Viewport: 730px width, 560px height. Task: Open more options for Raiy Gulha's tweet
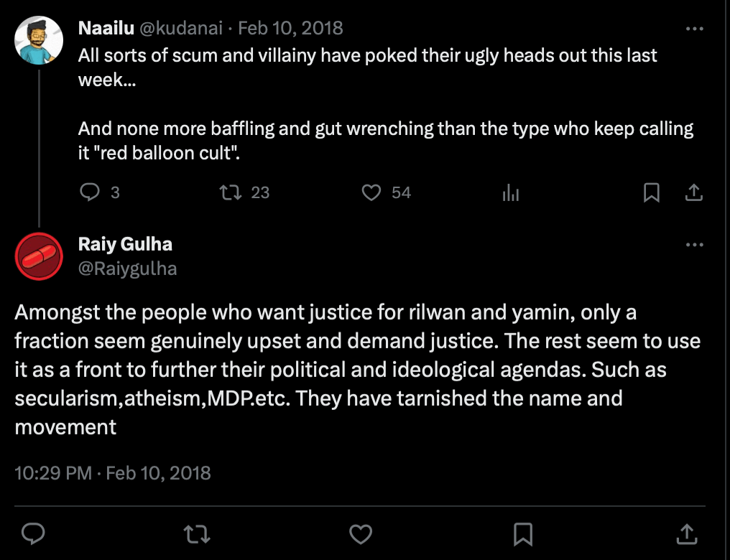(x=694, y=245)
